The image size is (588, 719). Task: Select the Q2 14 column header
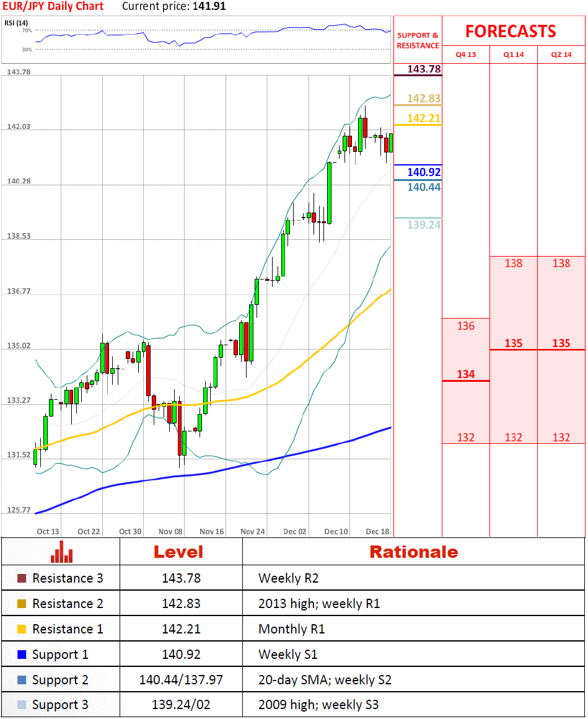tap(561, 55)
